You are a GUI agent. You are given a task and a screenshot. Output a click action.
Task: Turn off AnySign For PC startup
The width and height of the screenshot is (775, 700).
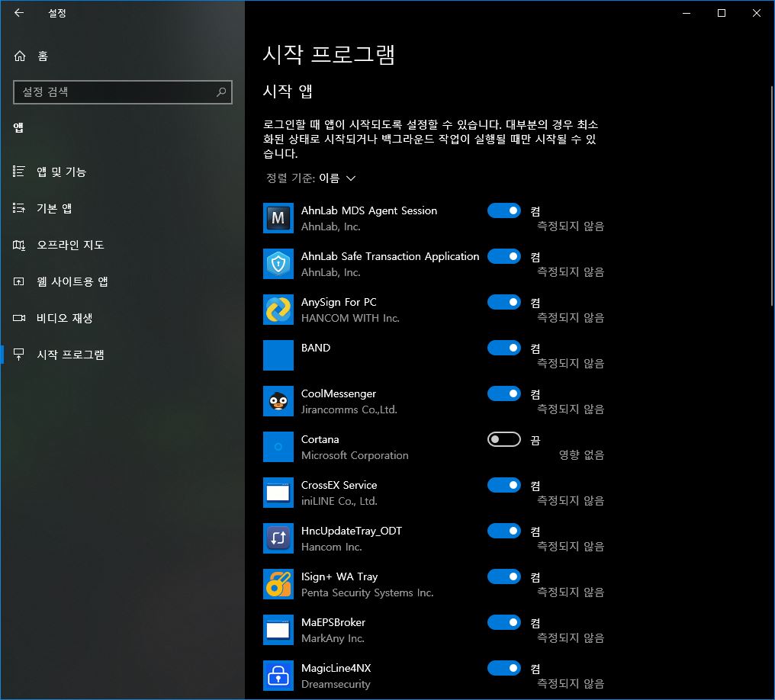(x=504, y=302)
